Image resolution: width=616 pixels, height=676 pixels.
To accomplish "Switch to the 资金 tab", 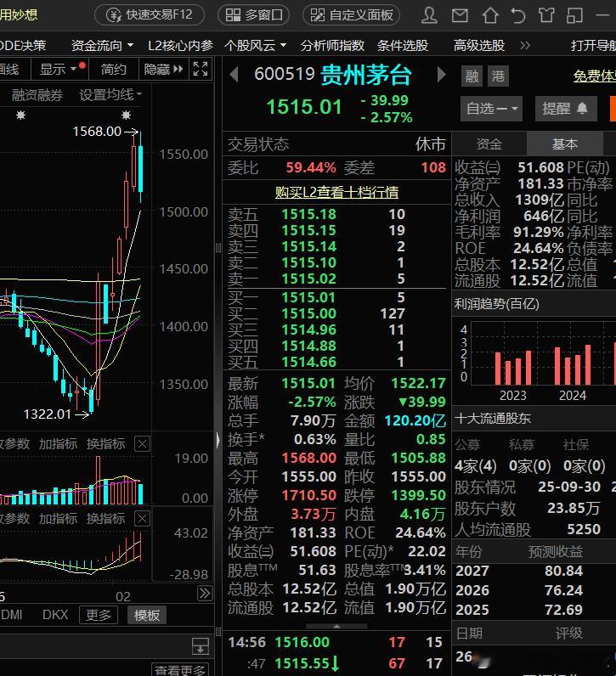I will coord(489,144).
